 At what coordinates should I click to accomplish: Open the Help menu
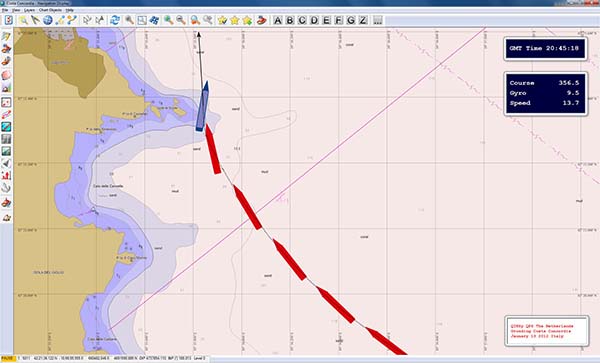[x=70, y=10]
